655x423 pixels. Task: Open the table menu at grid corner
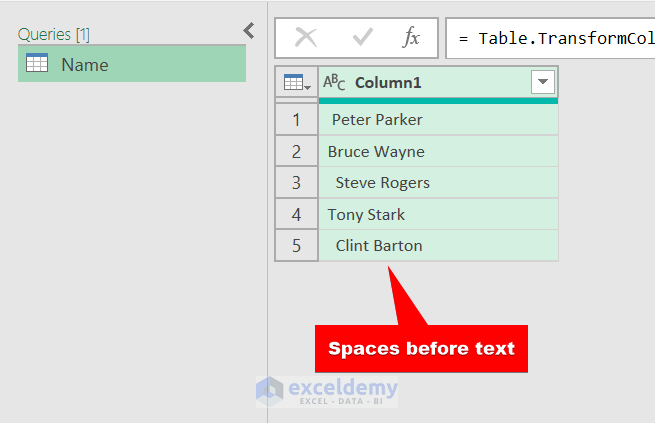click(x=297, y=83)
